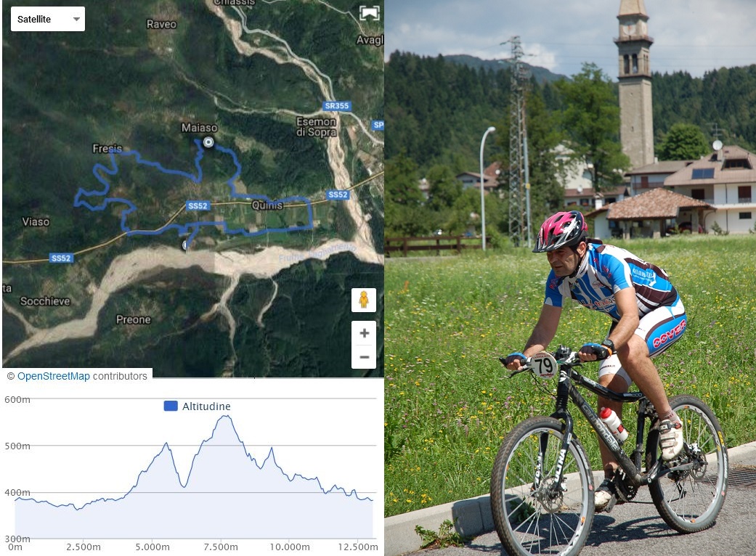This screenshot has height=556, width=756.
Task: Toggle fullscreen map view icon
Action: coord(370,13)
